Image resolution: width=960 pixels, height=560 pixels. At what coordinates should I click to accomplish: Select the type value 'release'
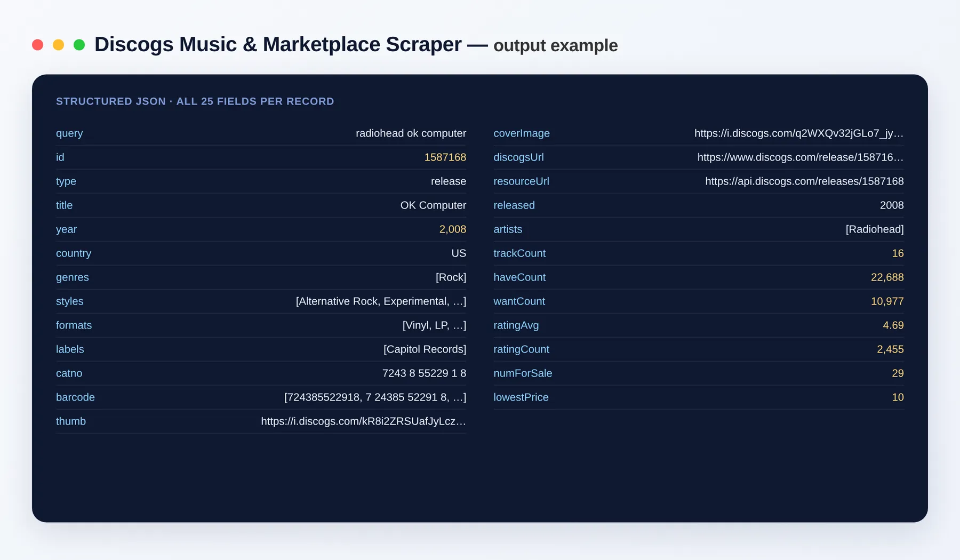coord(448,181)
